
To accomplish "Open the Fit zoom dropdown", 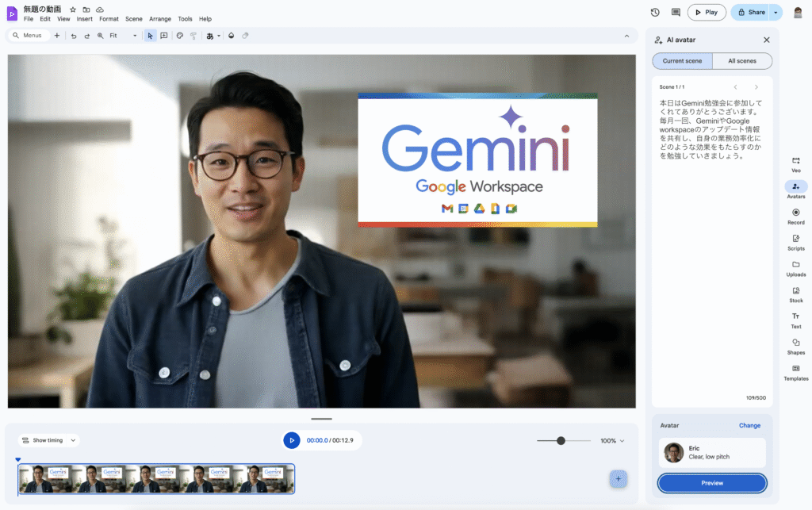I will point(123,36).
